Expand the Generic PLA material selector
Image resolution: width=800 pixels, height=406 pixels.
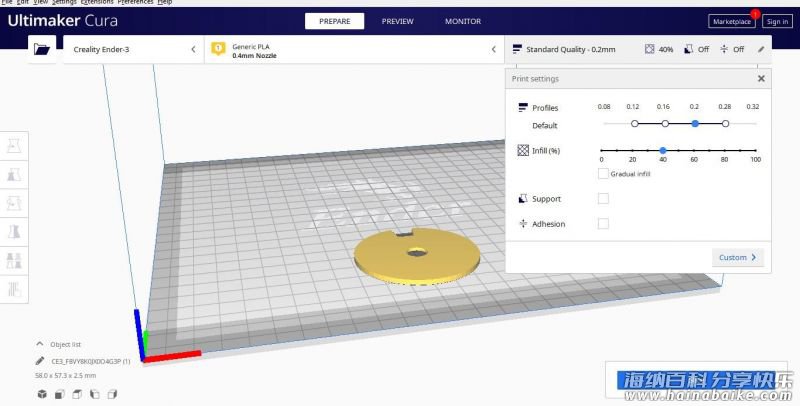[354, 49]
